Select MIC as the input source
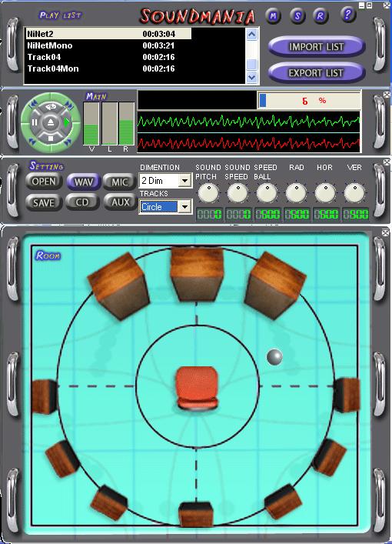This screenshot has height=544, width=392. pyautogui.click(x=120, y=182)
